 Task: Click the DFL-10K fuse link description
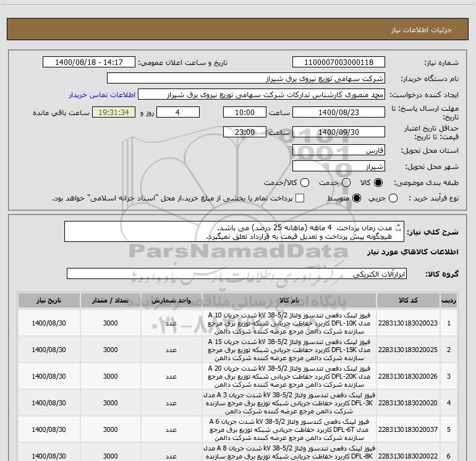click(x=289, y=323)
